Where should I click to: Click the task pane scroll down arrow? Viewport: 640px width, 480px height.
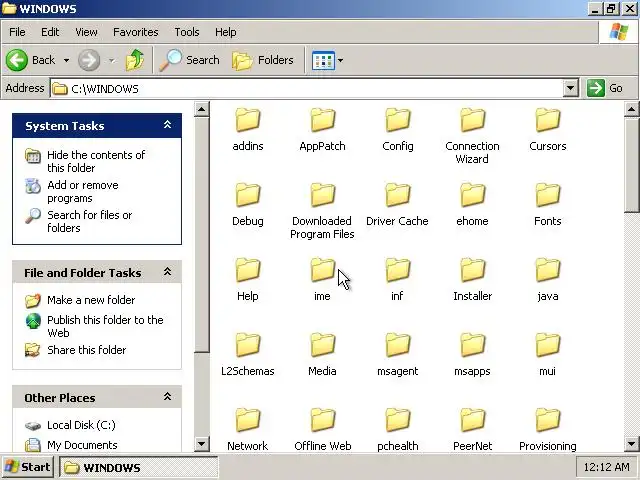[x=202, y=444]
